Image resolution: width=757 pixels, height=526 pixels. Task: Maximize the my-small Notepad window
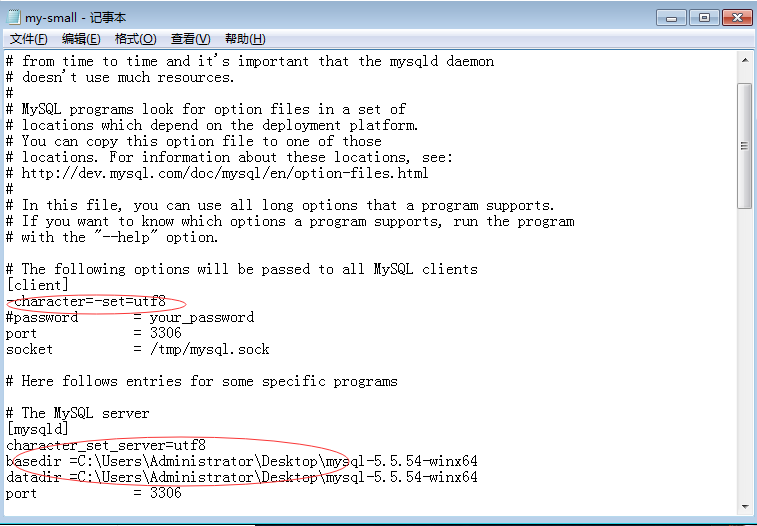(x=704, y=18)
